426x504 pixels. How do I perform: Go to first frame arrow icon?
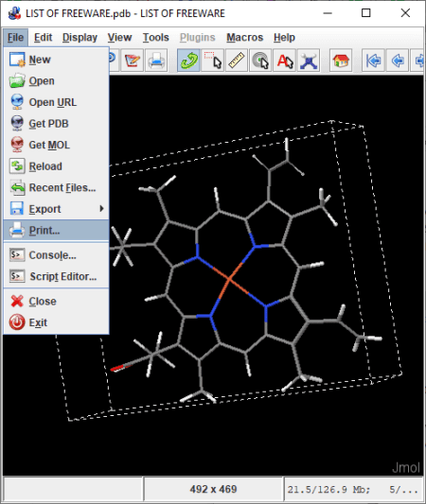373,61
